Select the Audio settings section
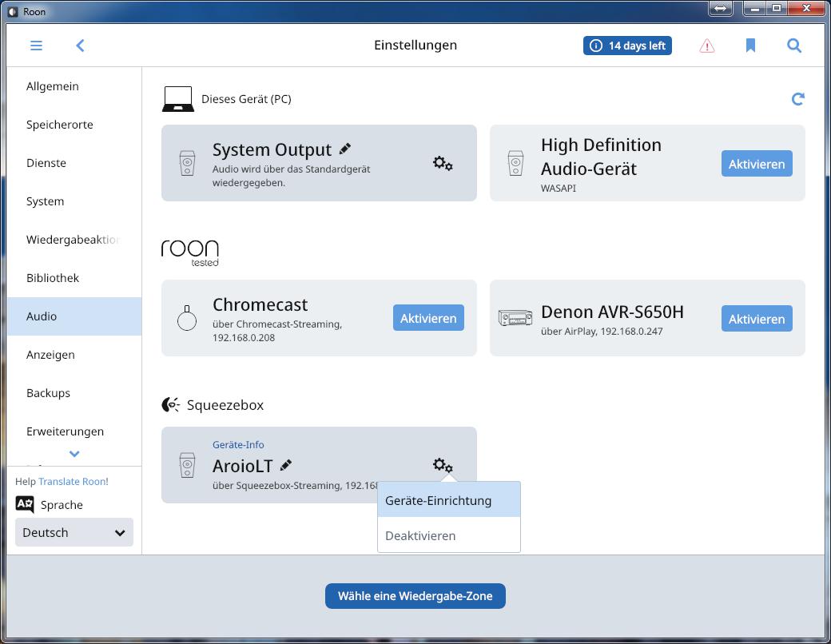Image resolution: width=831 pixels, height=644 pixels. tap(74, 316)
